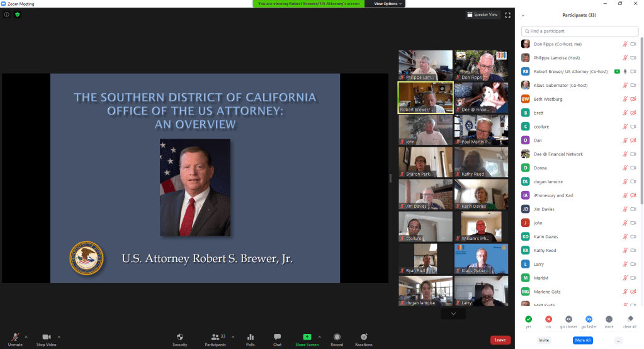The image size is (644, 349).
Task: Click the red Leave button
Action: click(500, 340)
